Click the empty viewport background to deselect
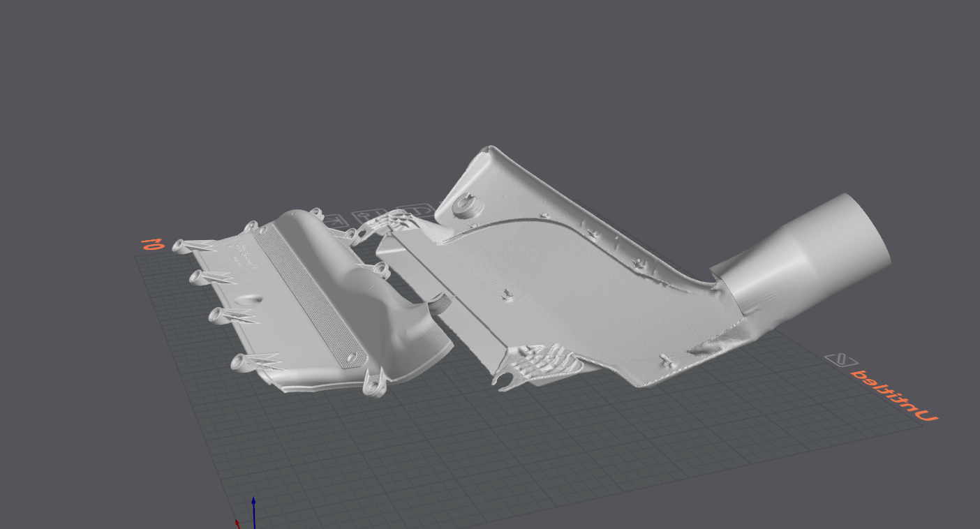The image size is (980, 529). point(209,105)
